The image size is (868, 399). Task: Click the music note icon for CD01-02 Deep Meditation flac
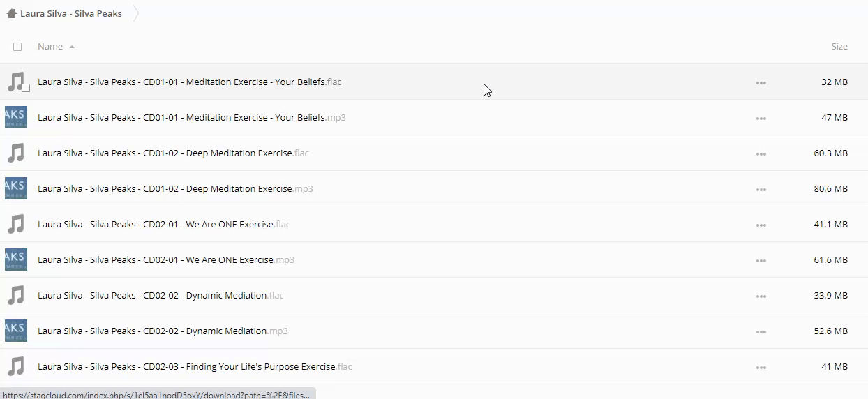click(16, 153)
